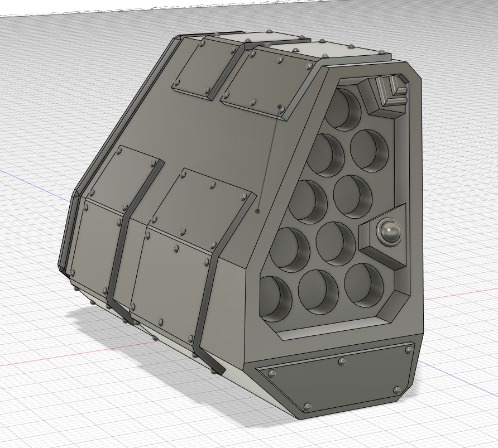
Task: Pick the bottom front armor plate
Action: coord(337,378)
